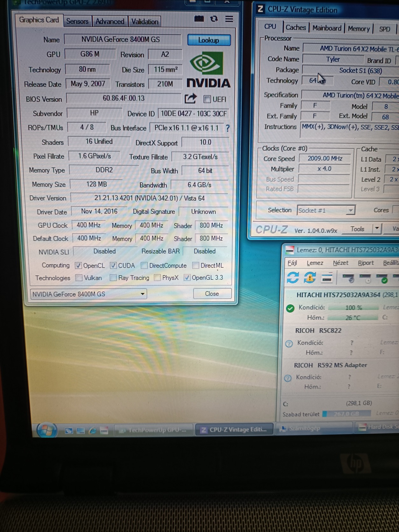Image resolution: width=399 pixels, height=532 pixels.
Task: Click the refresh with warning icon
Action: click(x=310, y=277)
